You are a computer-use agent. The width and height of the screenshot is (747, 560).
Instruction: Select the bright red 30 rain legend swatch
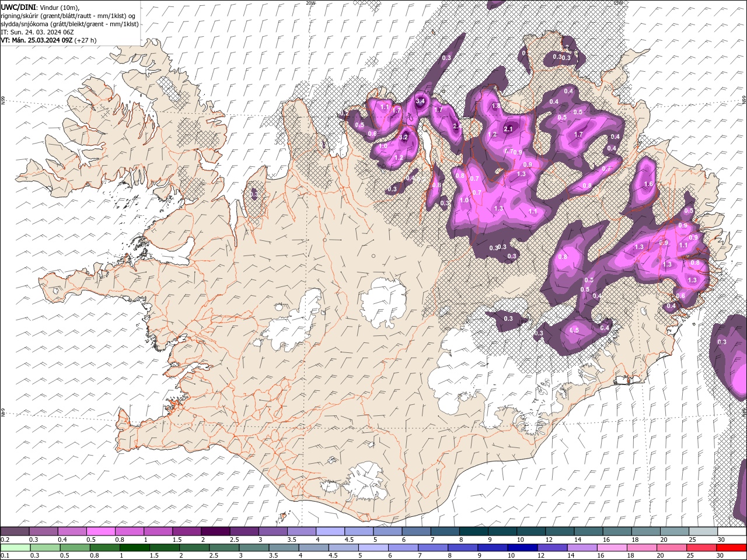click(732, 548)
